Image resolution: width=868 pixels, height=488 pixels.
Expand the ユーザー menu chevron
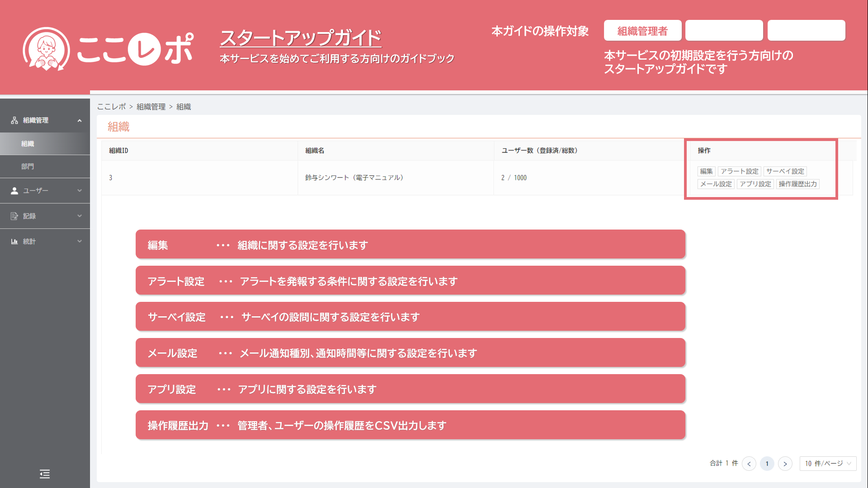(x=80, y=191)
